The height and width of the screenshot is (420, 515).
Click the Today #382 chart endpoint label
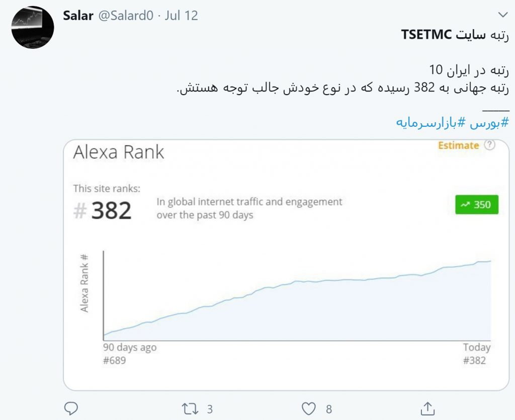pos(477,354)
